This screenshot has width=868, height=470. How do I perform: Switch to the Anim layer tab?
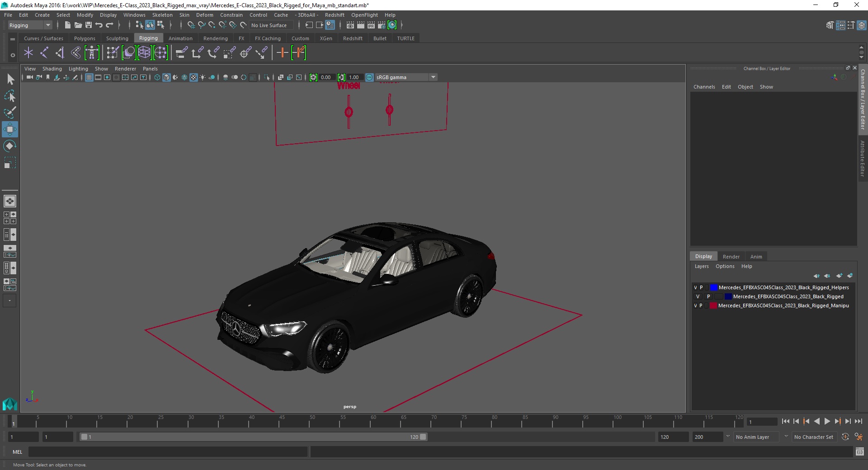(756, 256)
